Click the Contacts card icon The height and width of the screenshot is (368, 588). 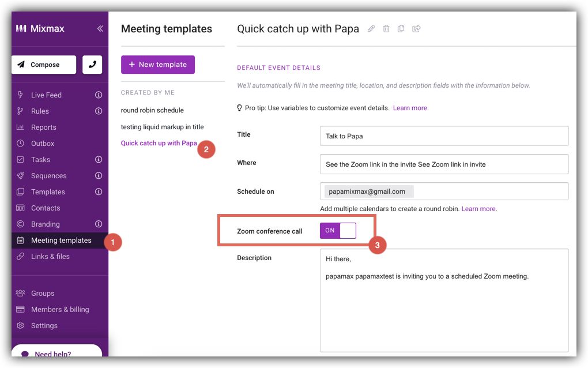(20, 208)
